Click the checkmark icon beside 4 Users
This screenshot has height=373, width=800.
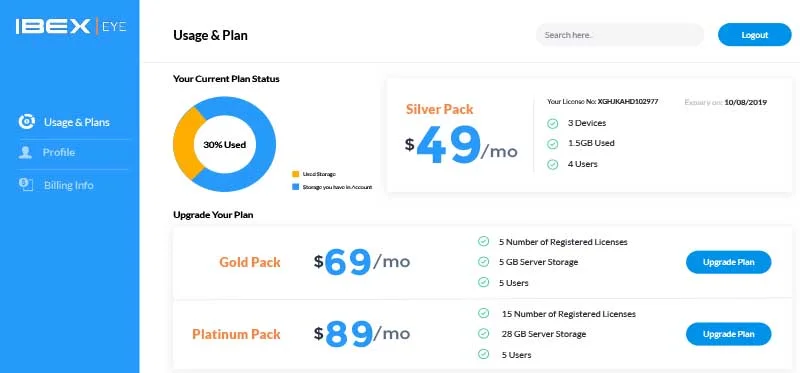point(552,164)
